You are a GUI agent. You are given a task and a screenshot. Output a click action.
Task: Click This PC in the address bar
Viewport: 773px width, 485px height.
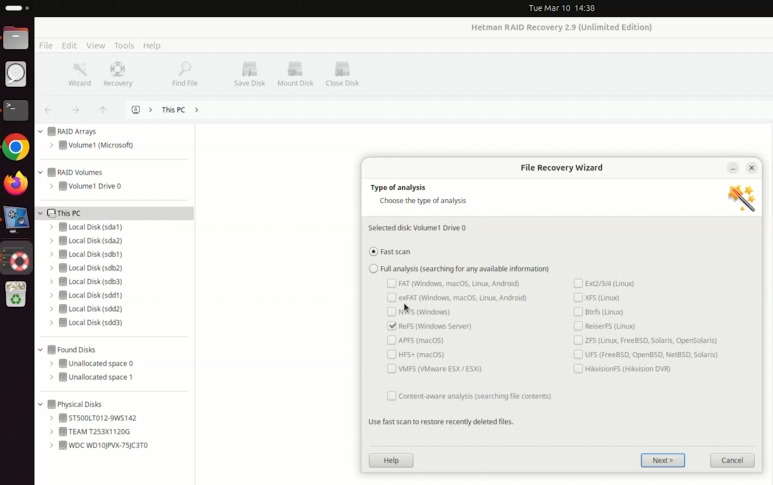[173, 109]
